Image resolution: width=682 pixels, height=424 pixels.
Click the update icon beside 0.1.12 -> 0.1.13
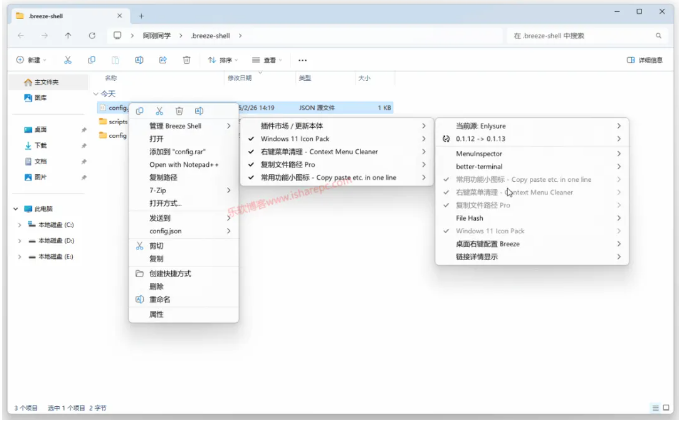point(446,139)
